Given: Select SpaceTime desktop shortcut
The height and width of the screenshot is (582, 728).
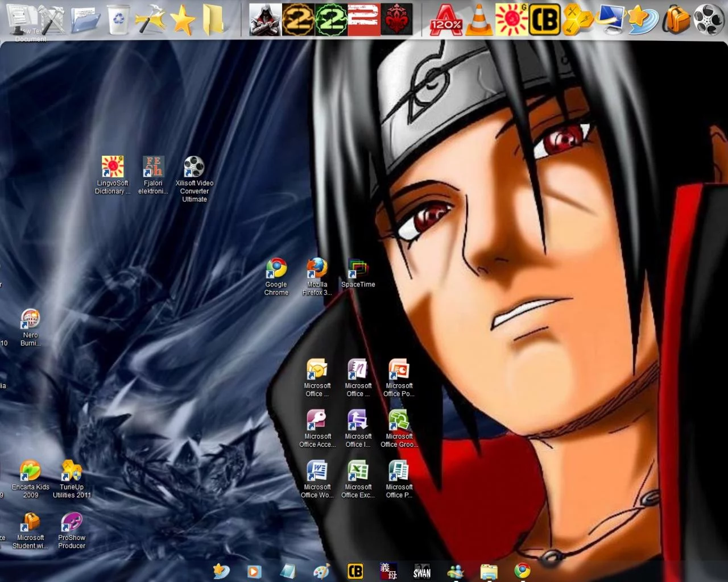Looking at the screenshot, I should pyautogui.click(x=358, y=273).
